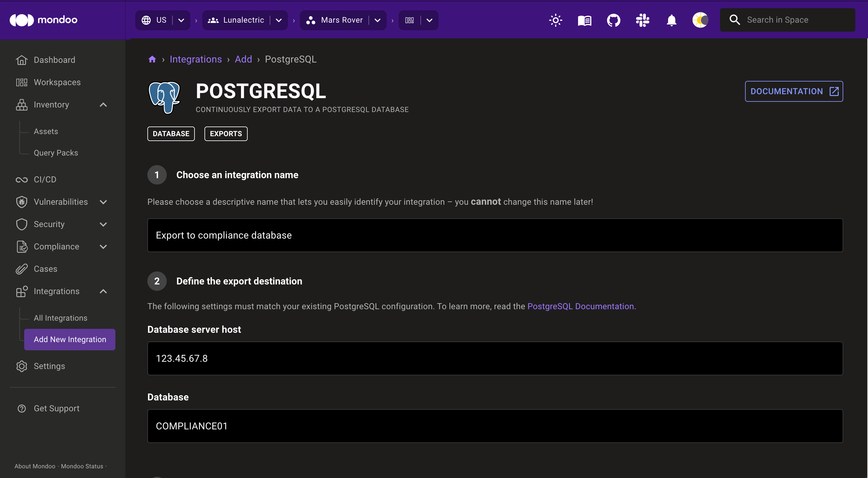Click the DOCUMENTATION button
Screen dimensions: 868x478
pos(794,91)
